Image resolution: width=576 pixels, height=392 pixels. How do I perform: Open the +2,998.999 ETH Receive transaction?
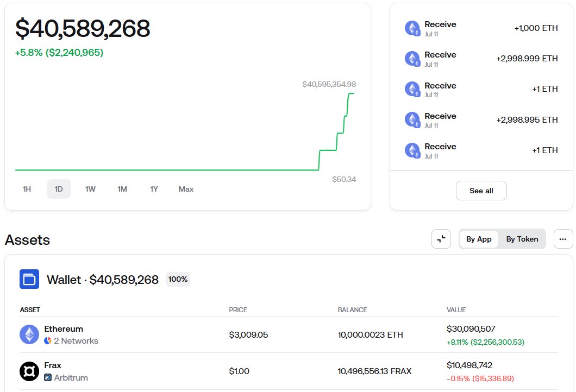click(481, 59)
